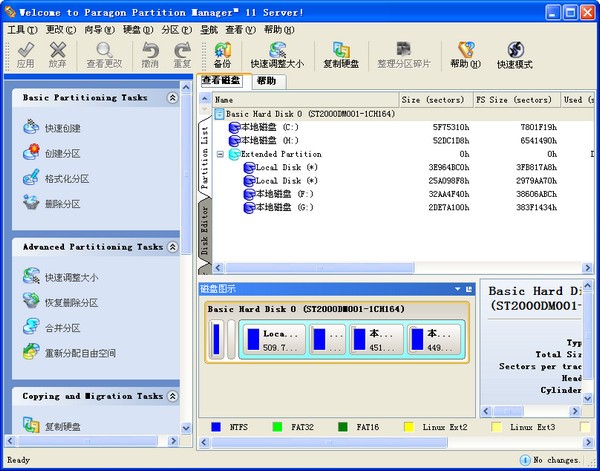Open the 分区(P) menu

point(176,30)
